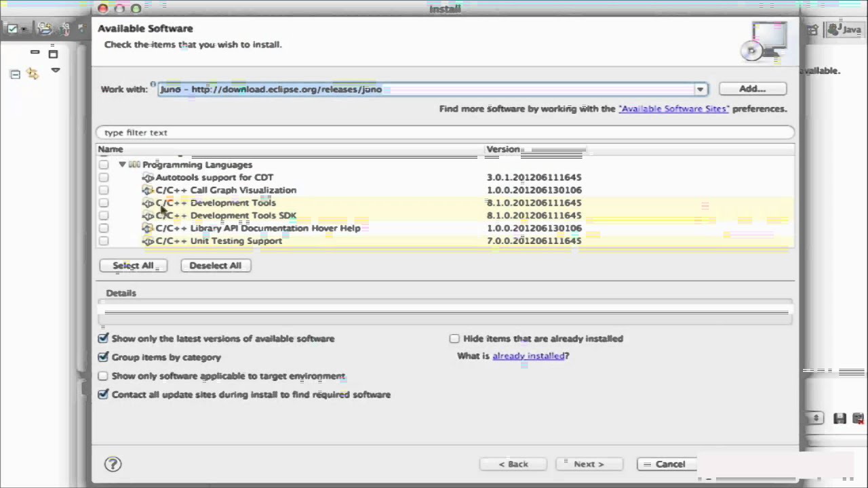This screenshot has width=868, height=488.
Task: Click the up-down stepper in the Eclipse panel
Action: (815, 419)
